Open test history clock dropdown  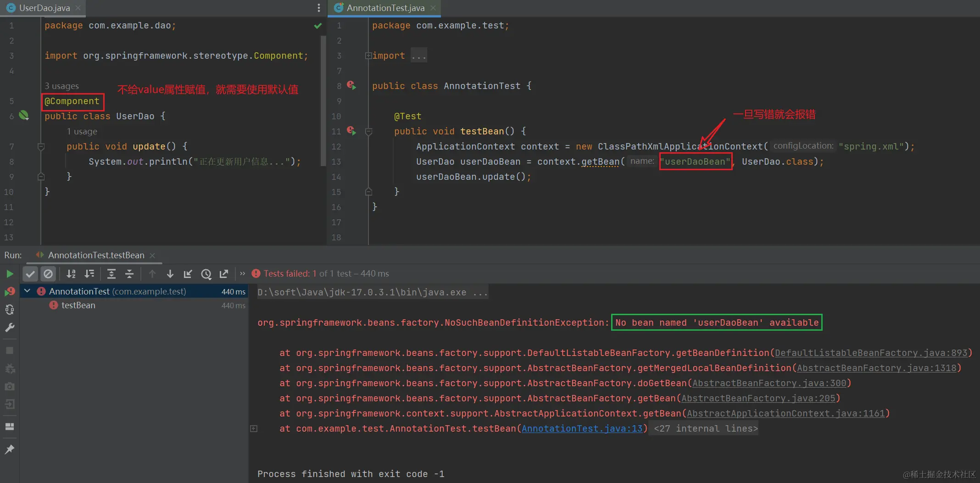[x=206, y=274]
